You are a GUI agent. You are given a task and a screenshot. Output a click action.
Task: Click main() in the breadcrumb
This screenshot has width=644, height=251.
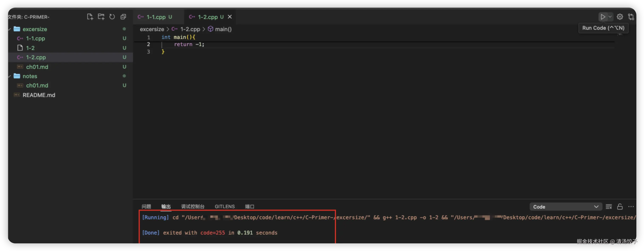223,29
